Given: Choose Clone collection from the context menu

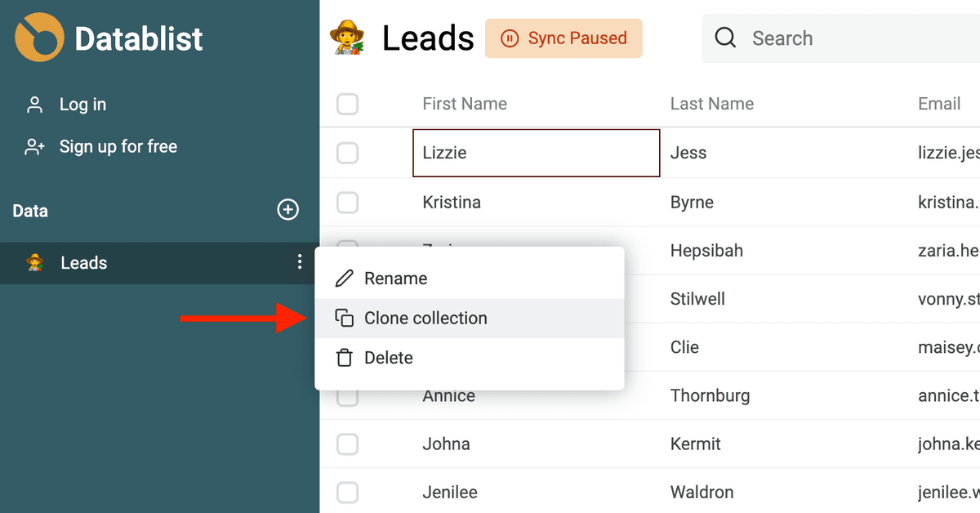Looking at the screenshot, I should coord(470,319).
